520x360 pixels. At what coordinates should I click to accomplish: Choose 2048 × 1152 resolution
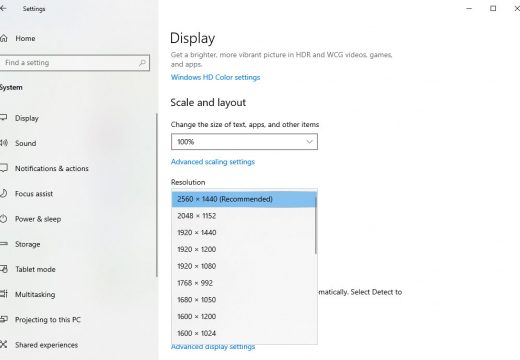243,216
